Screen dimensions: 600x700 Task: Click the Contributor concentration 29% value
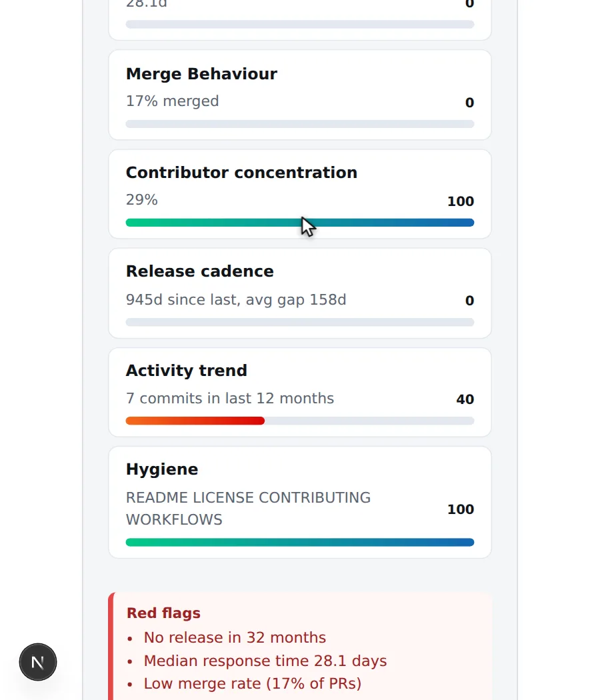[x=142, y=199]
